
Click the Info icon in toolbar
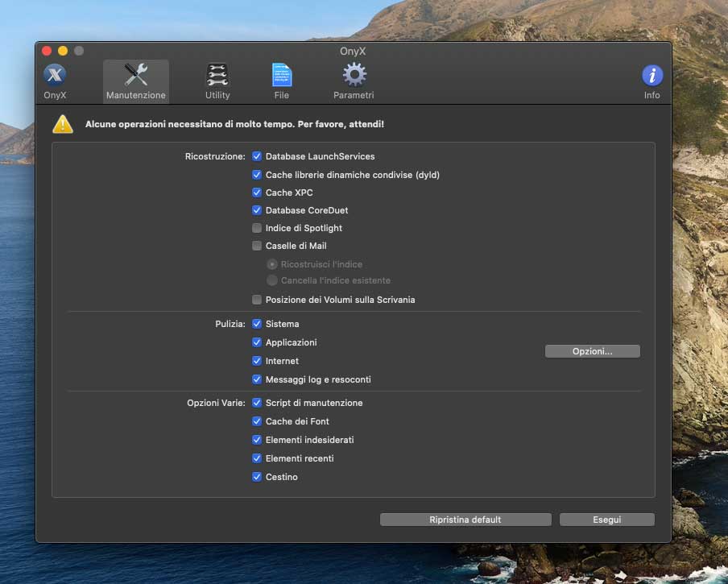pyautogui.click(x=651, y=77)
